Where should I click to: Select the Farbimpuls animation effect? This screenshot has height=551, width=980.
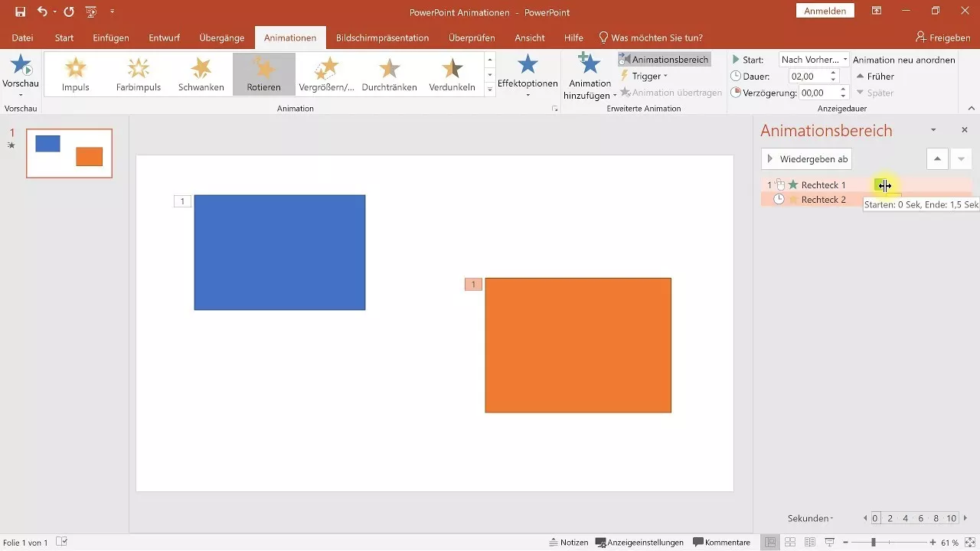click(138, 73)
